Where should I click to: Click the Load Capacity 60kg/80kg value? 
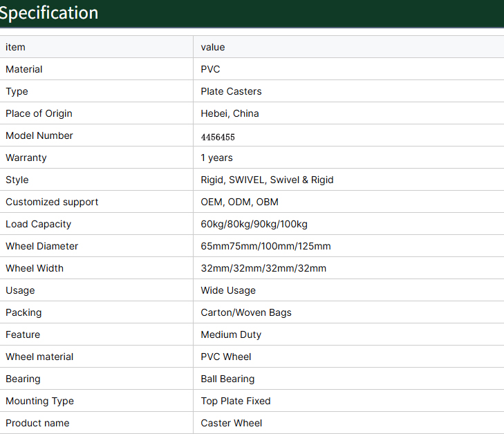[x=254, y=224]
